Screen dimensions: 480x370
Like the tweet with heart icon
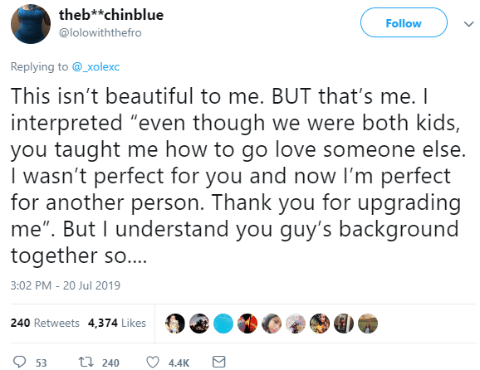coord(153,362)
